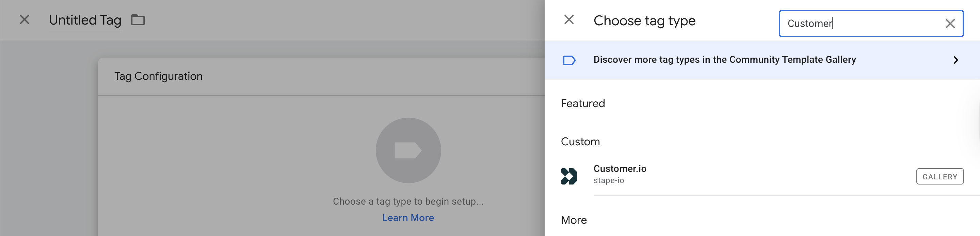The image size is (980, 236).
Task: Click the stape-io author text
Action: tap(609, 181)
